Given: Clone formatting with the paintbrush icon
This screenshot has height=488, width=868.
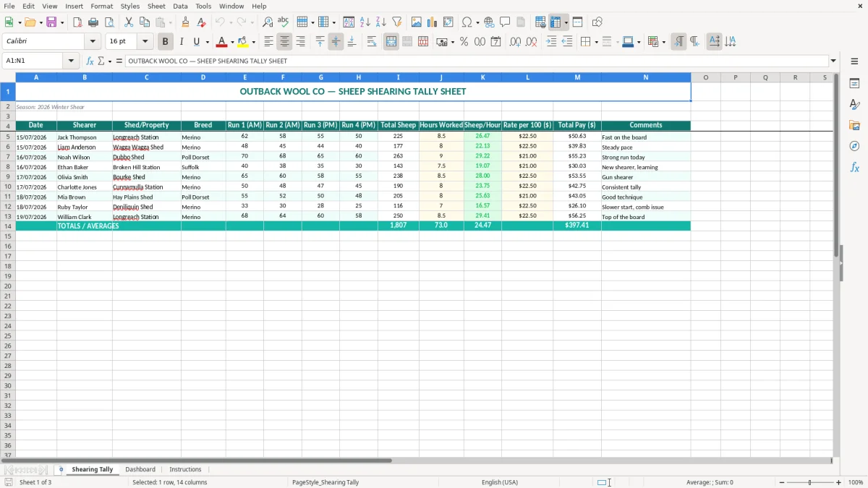Looking at the screenshot, I should click(x=185, y=22).
